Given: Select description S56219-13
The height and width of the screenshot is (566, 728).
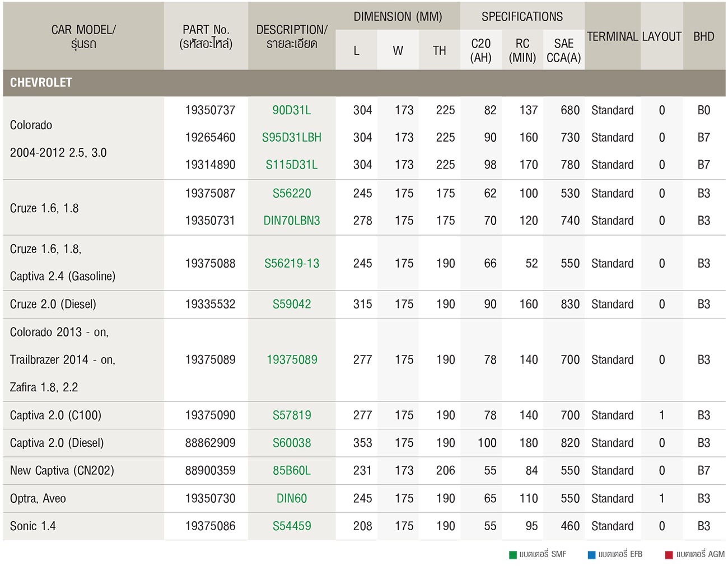Looking at the screenshot, I should [292, 264].
